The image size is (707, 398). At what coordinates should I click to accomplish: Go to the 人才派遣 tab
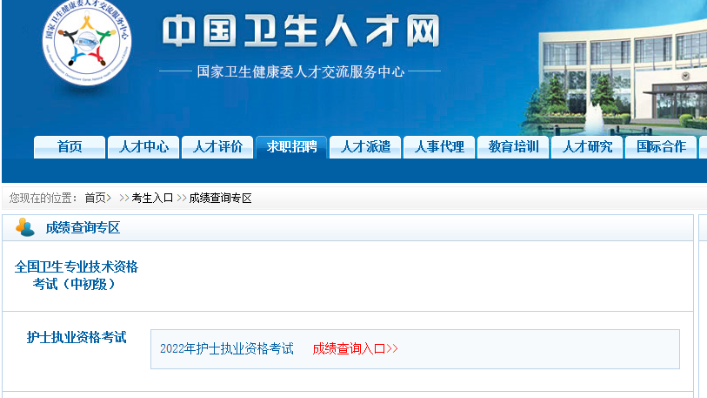[365, 147]
